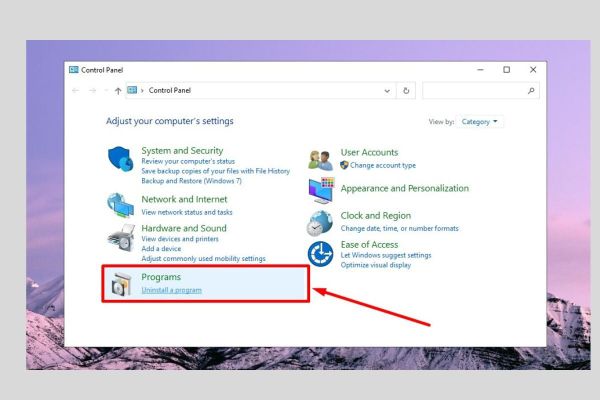Open Change date, time, or number formats
Viewport: 600px width, 400px height.
(399, 228)
